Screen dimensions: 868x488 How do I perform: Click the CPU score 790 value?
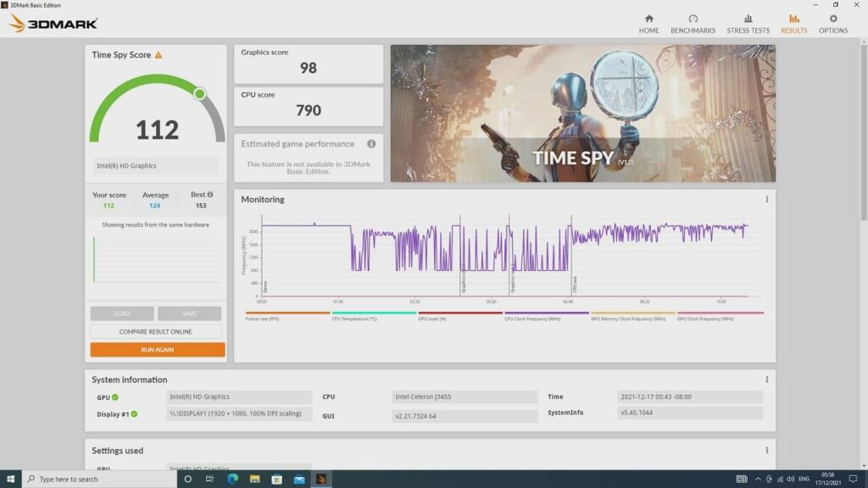click(309, 111)
